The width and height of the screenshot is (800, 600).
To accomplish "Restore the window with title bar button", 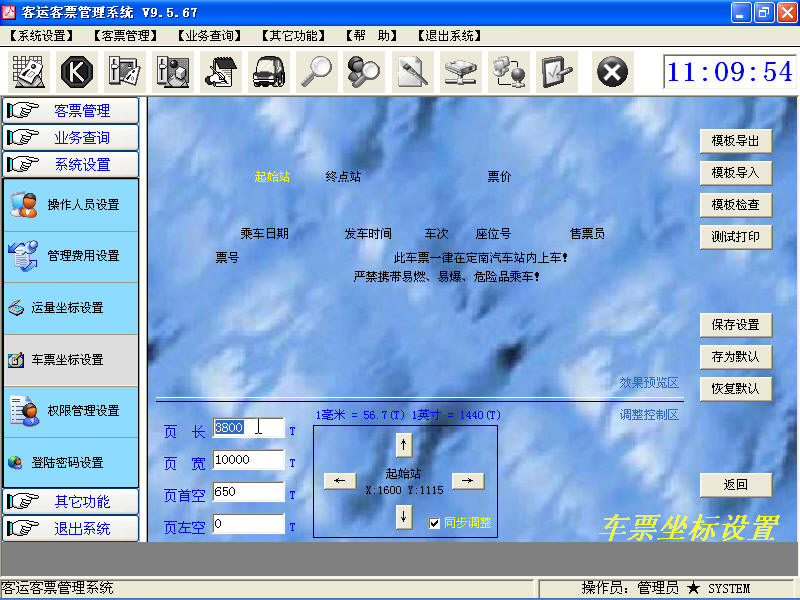I will tap(764, 12).
